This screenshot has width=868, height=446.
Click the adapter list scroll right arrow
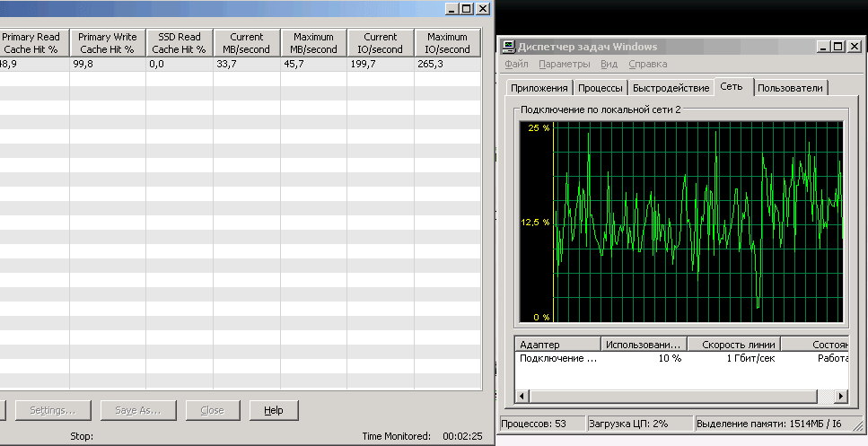click(x=841, y=396)
